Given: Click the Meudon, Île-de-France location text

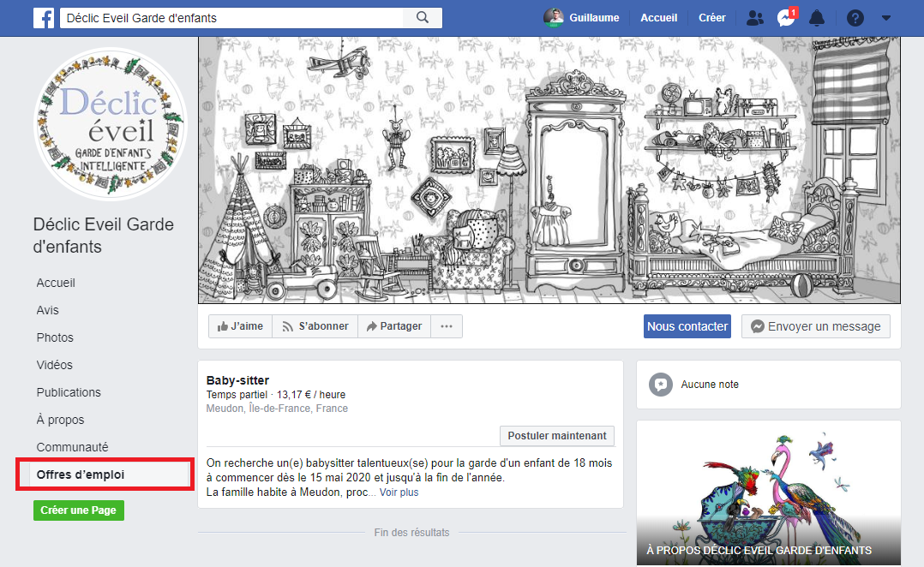Looking at the screenshot, I should (x=277, y=409).
